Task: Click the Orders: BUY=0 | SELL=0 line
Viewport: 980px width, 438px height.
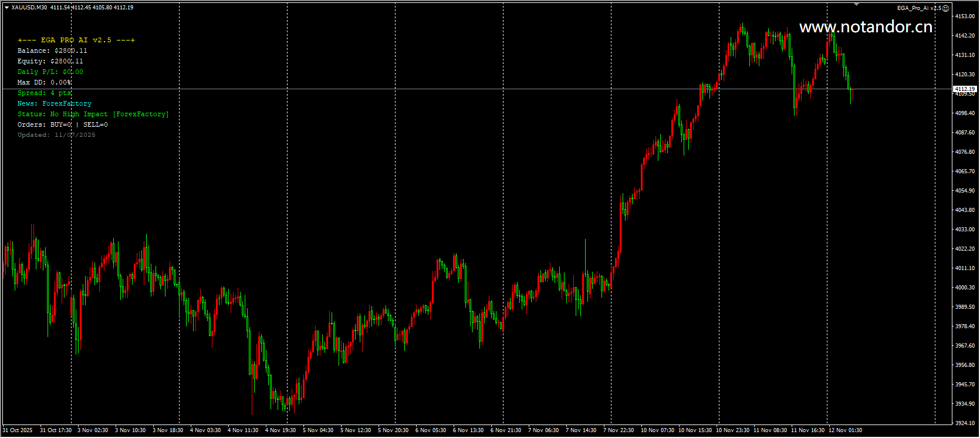Action: (x=63, y=124)
